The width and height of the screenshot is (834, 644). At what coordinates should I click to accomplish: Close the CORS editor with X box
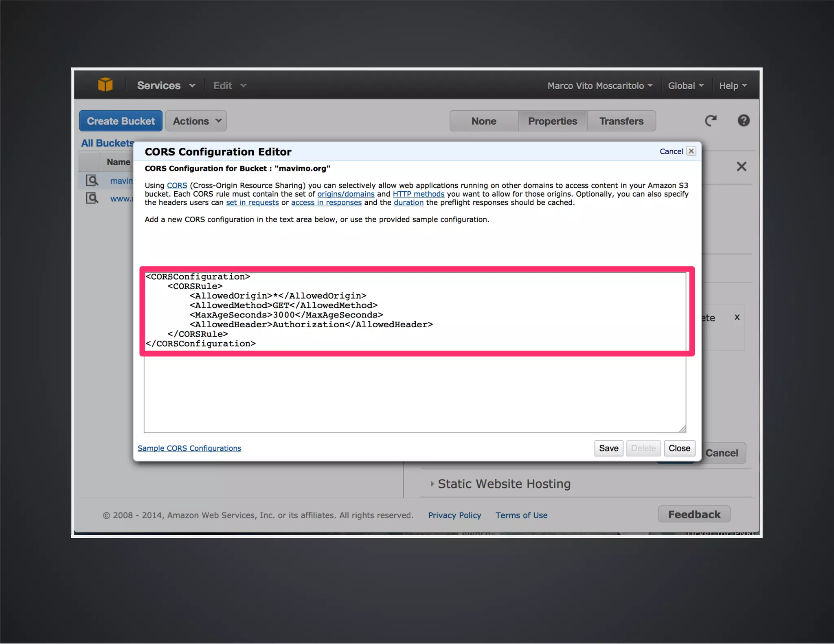pos(691,151)
